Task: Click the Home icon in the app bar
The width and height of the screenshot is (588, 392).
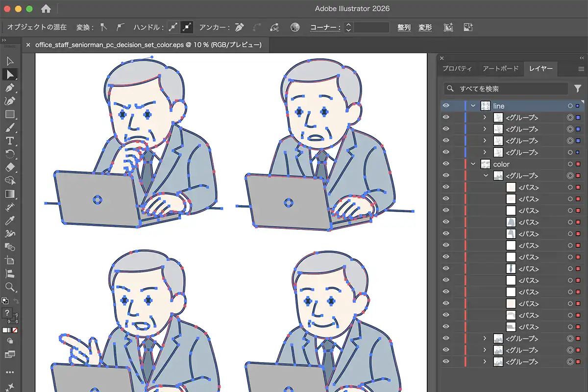Action: coord(47,8)
